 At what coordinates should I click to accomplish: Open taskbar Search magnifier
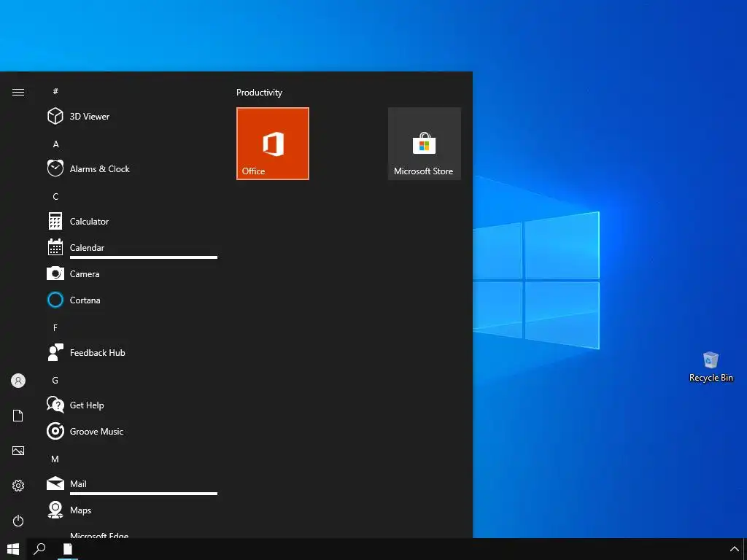39,549
